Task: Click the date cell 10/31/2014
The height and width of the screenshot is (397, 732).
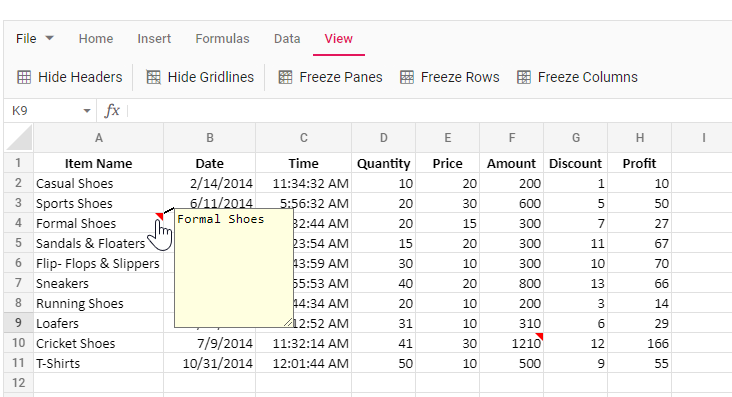Action: point(210,363)
